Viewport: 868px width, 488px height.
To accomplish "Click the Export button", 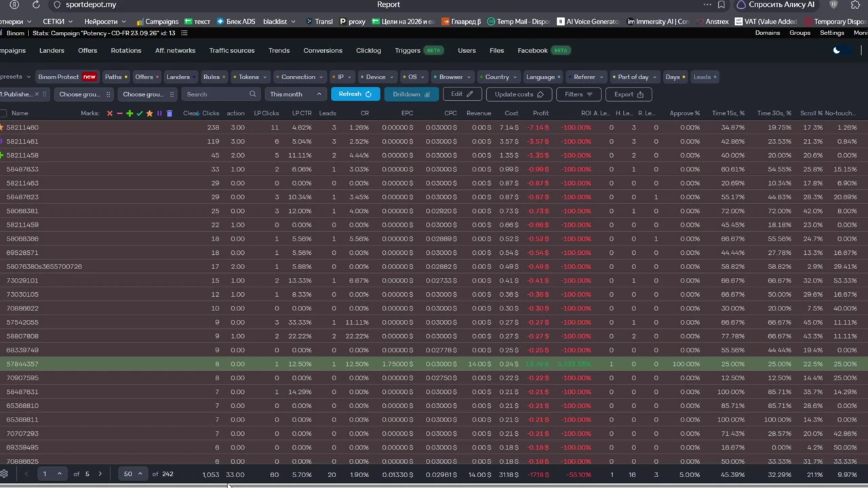I will tap(628, 94).
